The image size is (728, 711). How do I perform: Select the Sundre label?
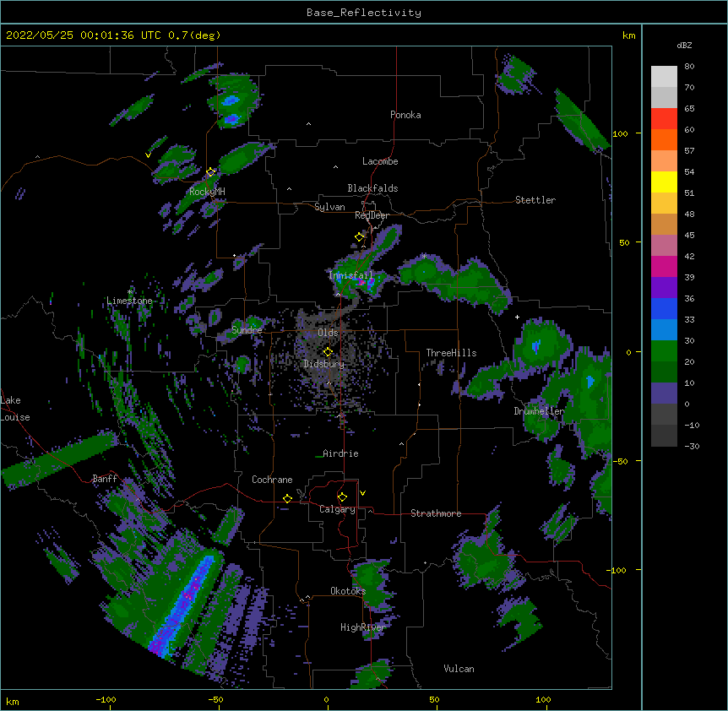(247, 330)
